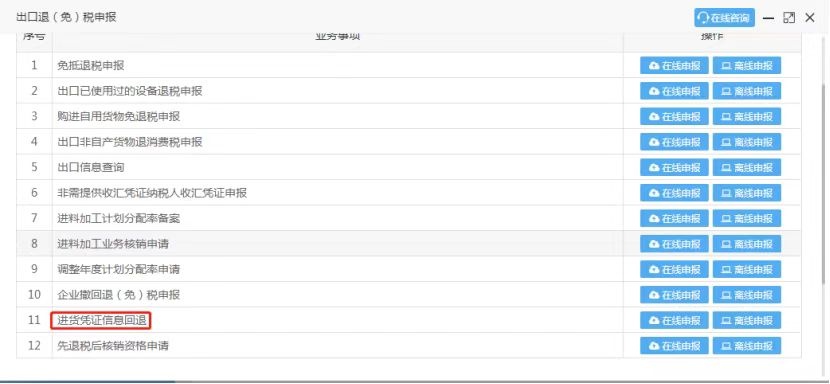Select the 调整年度计划分配率申请 item

click(x=119, y=269)
